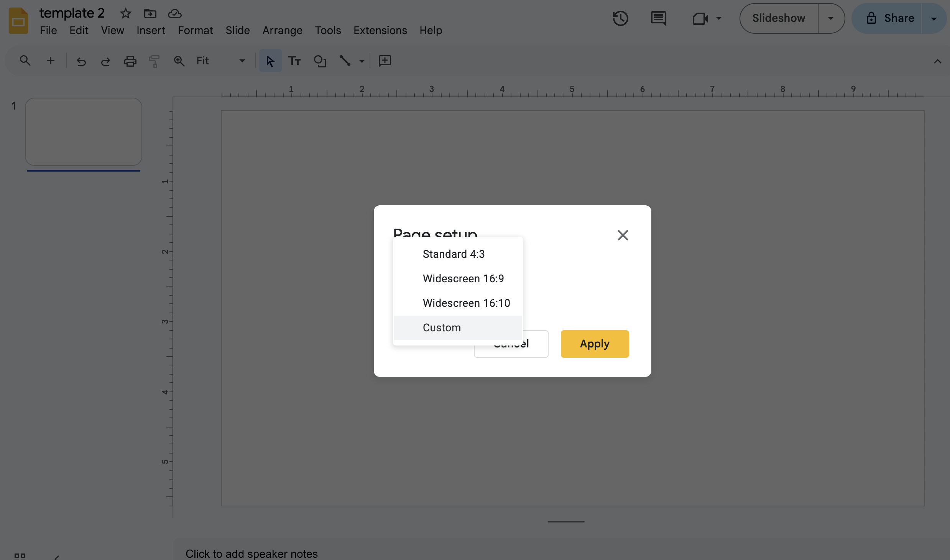Screen dimensions: 950x560
Task: Click the undo arrow
Action: point(81,61)
